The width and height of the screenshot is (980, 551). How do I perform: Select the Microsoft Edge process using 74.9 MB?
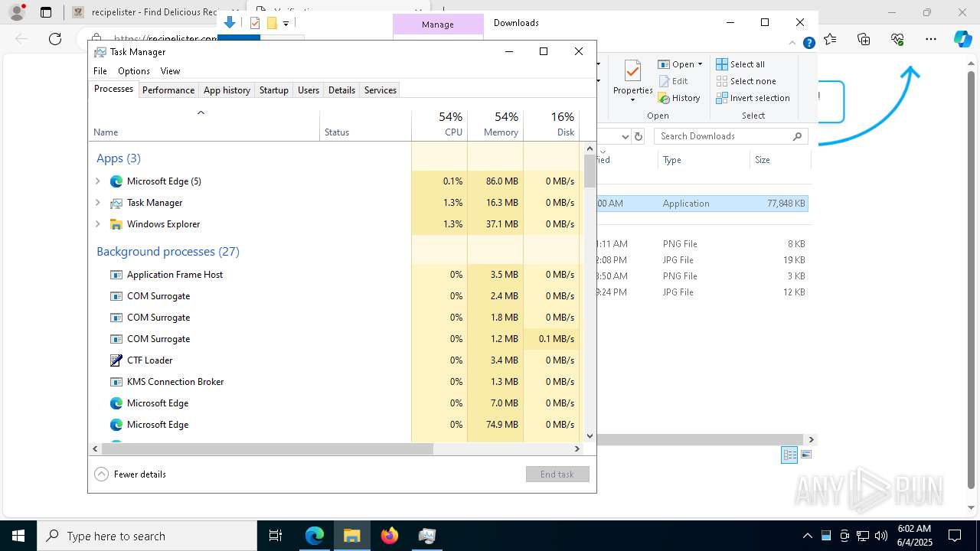click(335, 425)
